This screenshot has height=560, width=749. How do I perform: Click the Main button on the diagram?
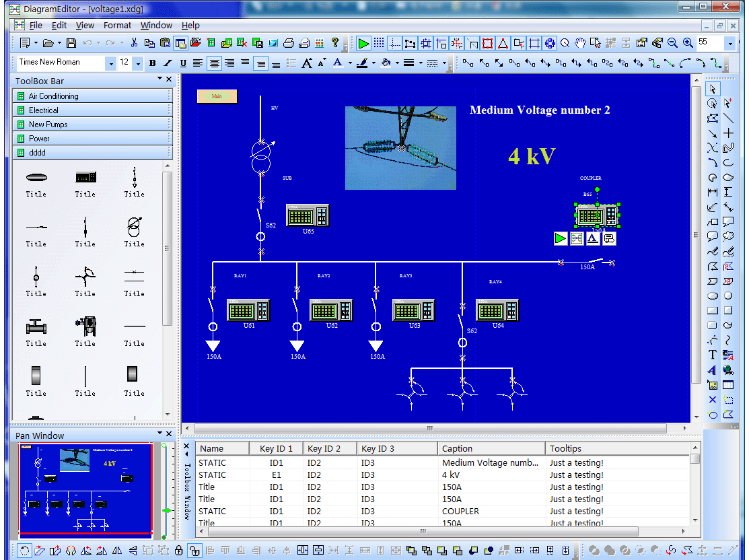tap(217, 96)
